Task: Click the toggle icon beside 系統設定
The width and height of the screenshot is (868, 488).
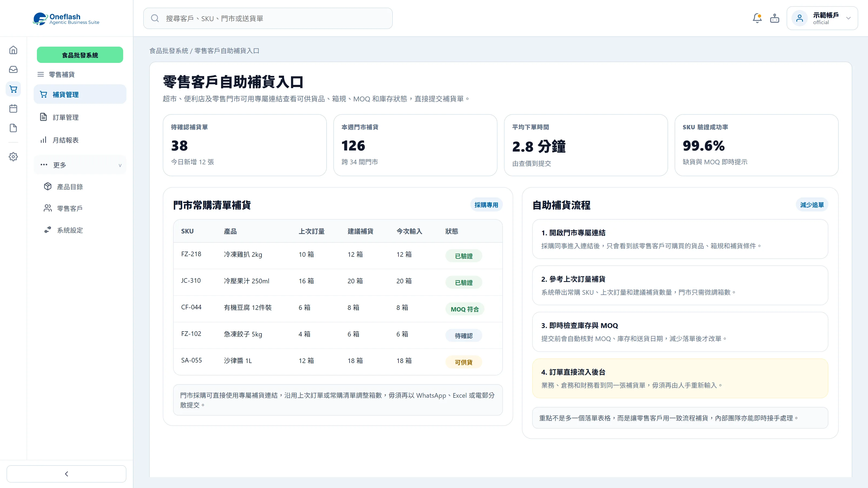Action: 47,230
